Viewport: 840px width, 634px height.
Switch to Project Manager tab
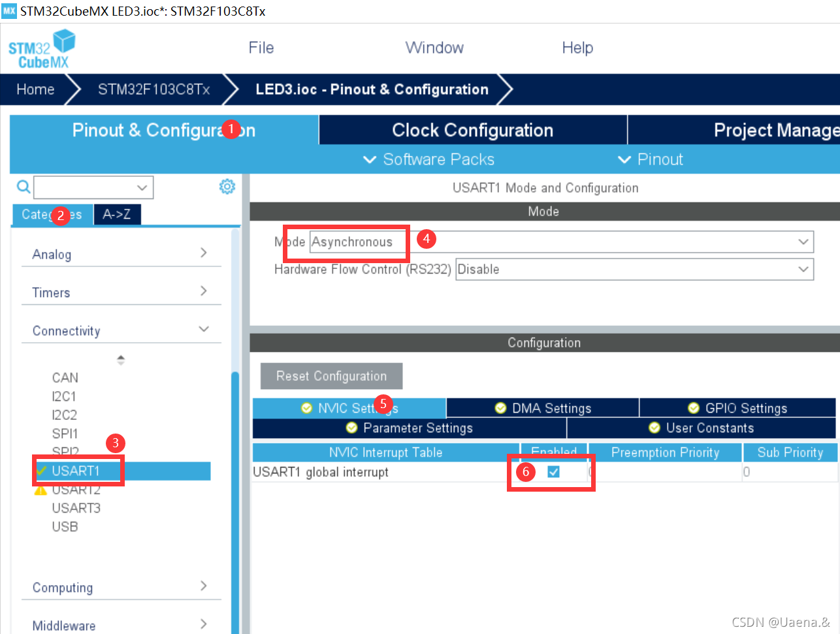734,130
